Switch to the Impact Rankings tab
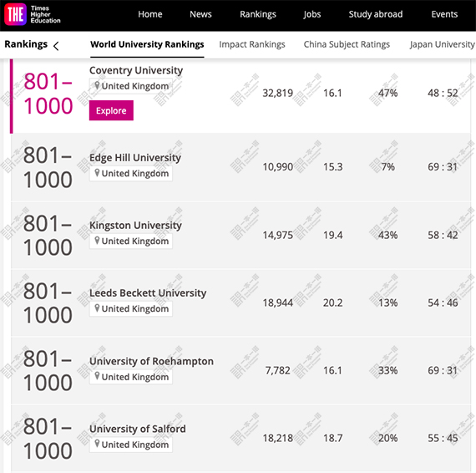 252,44
